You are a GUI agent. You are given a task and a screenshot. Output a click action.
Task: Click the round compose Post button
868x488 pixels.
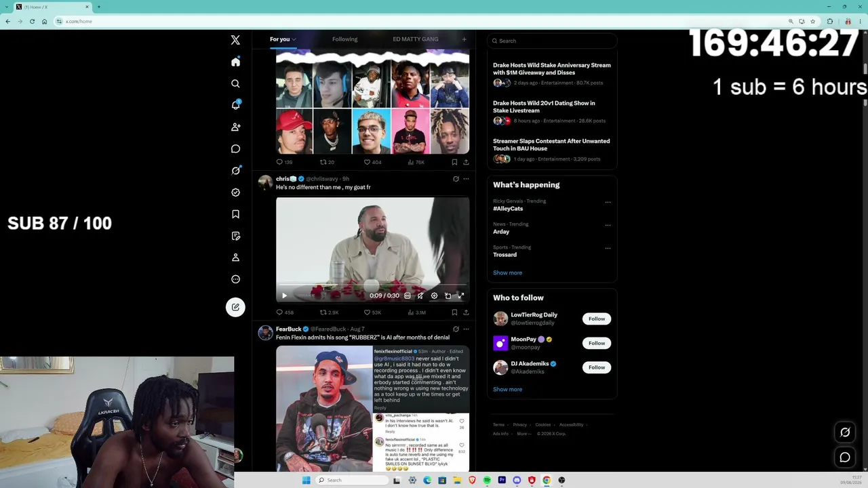[x=235, y=307]
